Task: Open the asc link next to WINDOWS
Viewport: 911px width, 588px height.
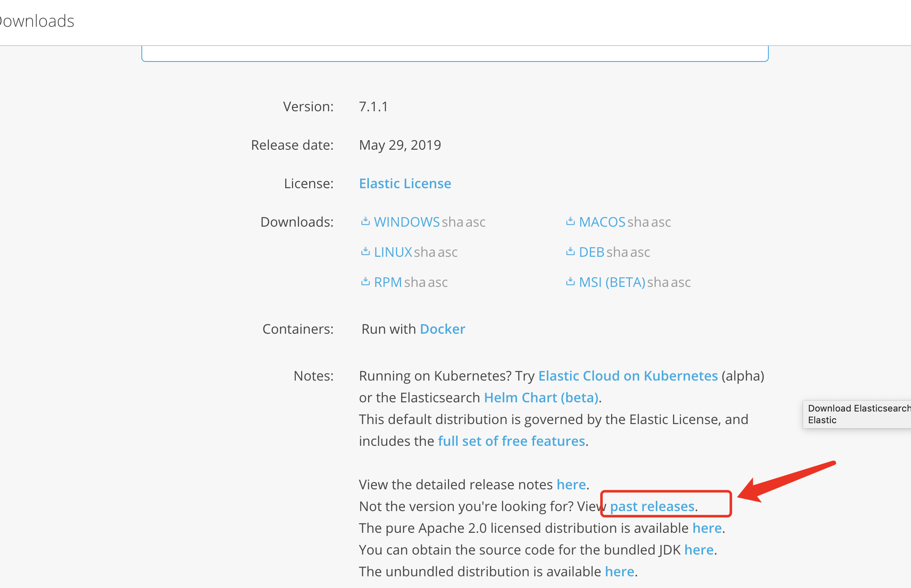Action: [476, 222]
